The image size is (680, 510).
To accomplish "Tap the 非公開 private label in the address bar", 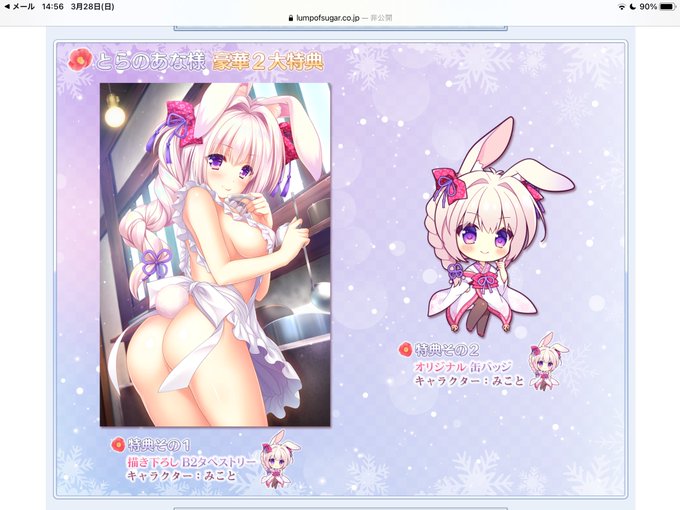I will (381, 18).
